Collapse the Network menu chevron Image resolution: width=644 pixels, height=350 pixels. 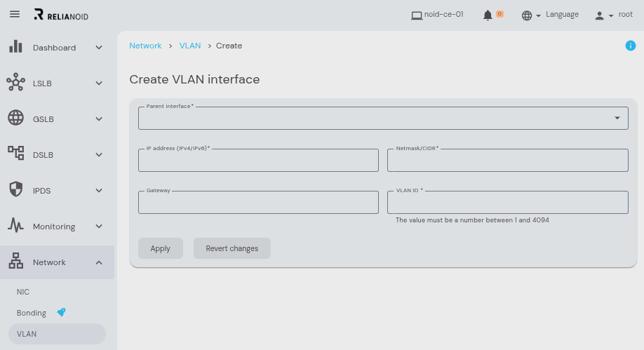99,262
